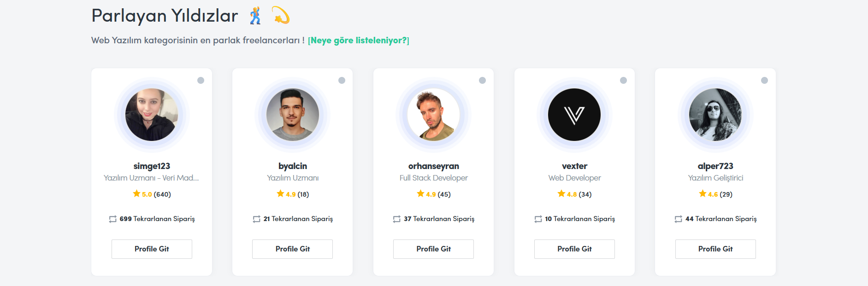Open the Neye göre listeleniyor? link
The width and height of the screenshot is (868, 286).
(359, 41)
